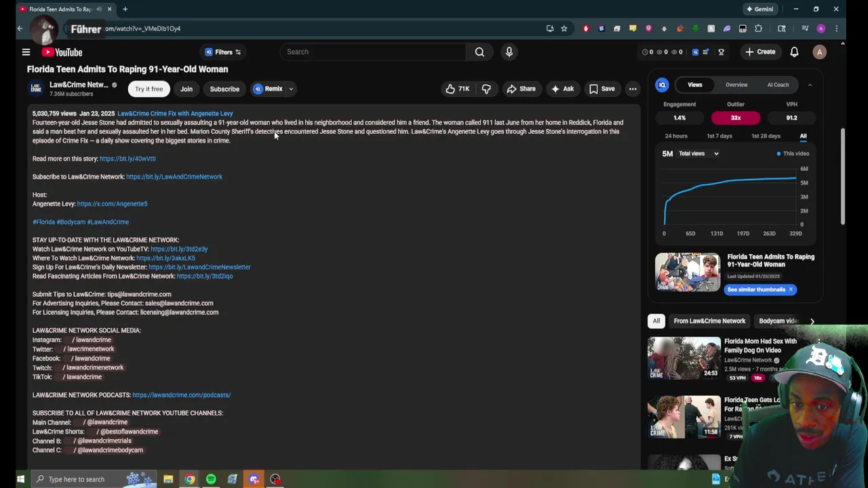Open Chrome profile avatar icon
The width and height of the screenshot is (868, 488).
tap(821, 28)
